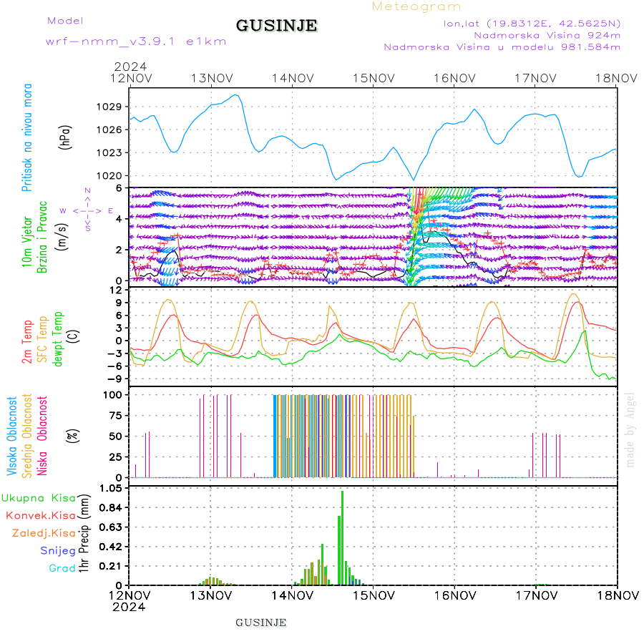This screenshot has height=644, width=644.
Task: Click the '(C)' temperature unit label
Action: coord(73,336)
